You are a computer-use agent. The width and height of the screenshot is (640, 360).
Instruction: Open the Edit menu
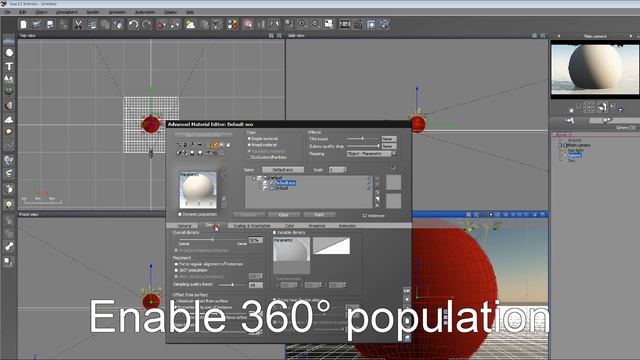pos(22,12)
